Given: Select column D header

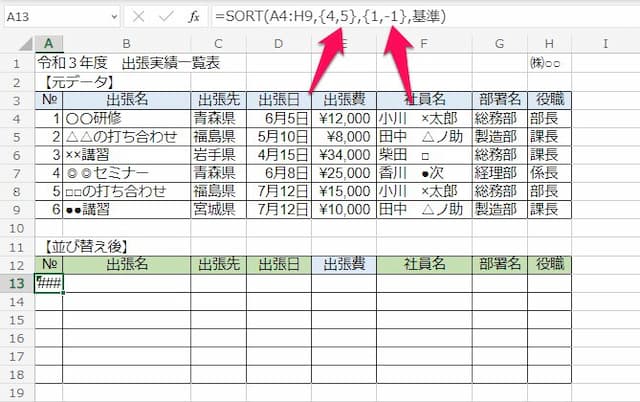Looking at the screenshot, I should (279, 44).
